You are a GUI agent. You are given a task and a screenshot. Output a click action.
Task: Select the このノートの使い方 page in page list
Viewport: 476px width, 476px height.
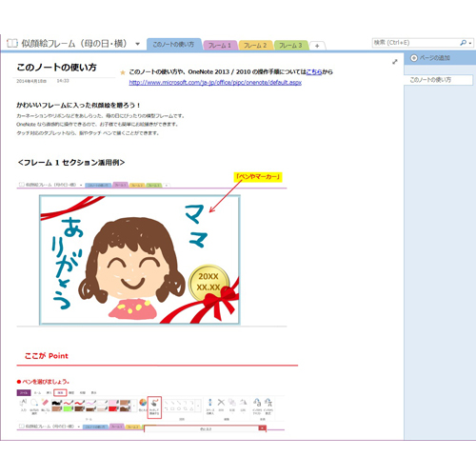tap(439, 80)
